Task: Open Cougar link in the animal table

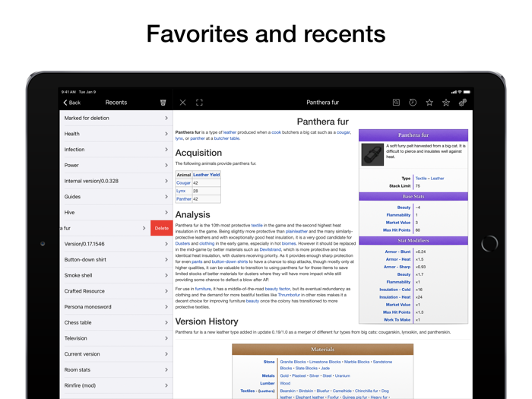Action: (x=183, y=183)
